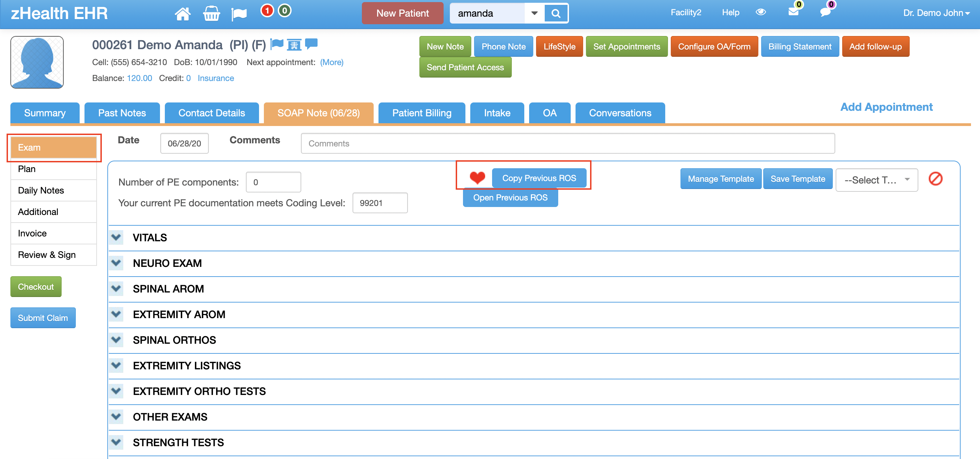
Task: Click the comment bubble next to patient name
Action: tap(311, 44)
